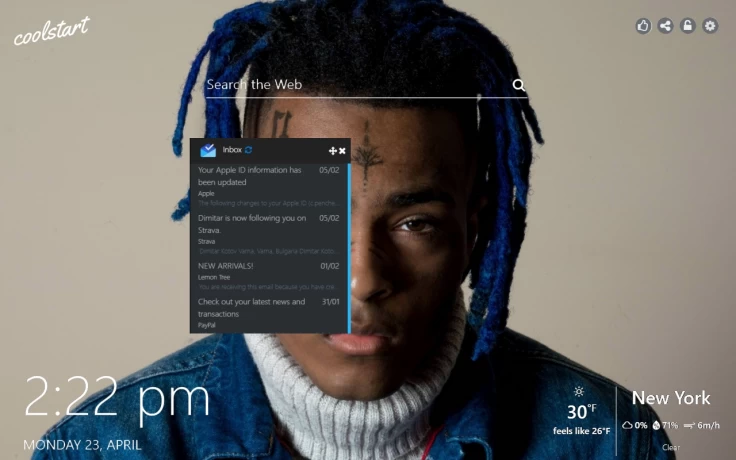Click the Clear weather condition label
736x460 pixels.
coord(671,447)
